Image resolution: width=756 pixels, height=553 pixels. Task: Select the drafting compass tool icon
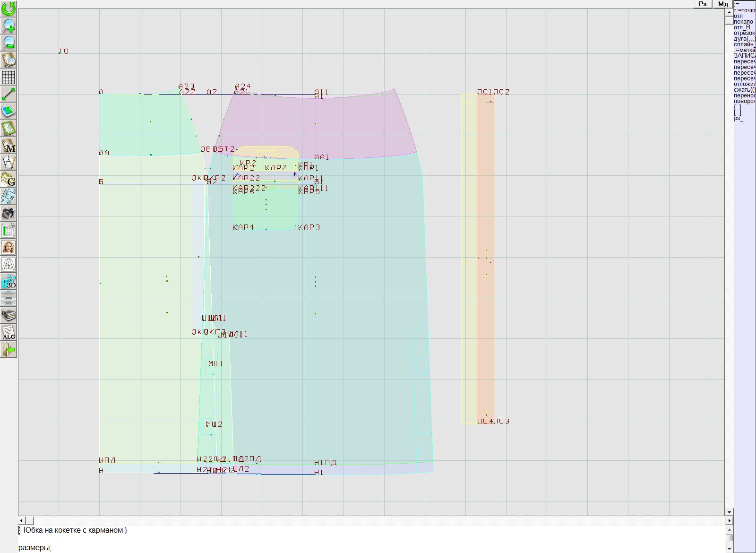coord(9,163)
